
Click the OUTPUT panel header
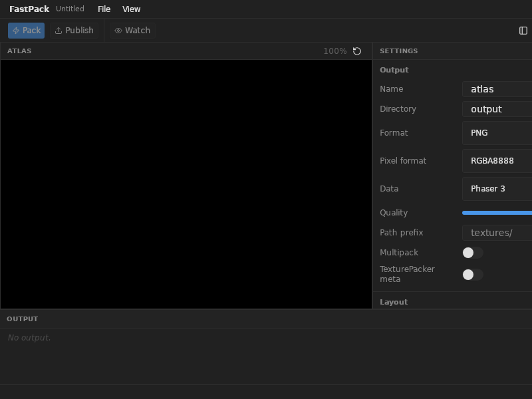tap(23, 319)
